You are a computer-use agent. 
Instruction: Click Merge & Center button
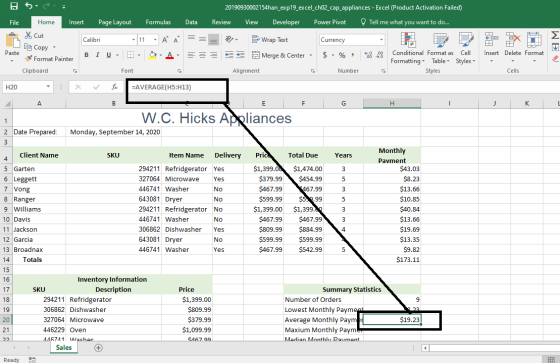coord(278,55)
